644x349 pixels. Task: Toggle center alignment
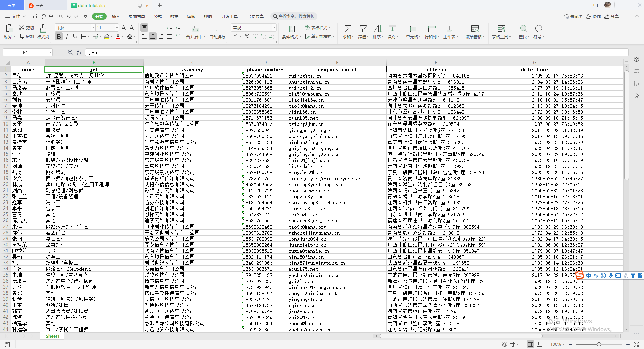[153, 37]
